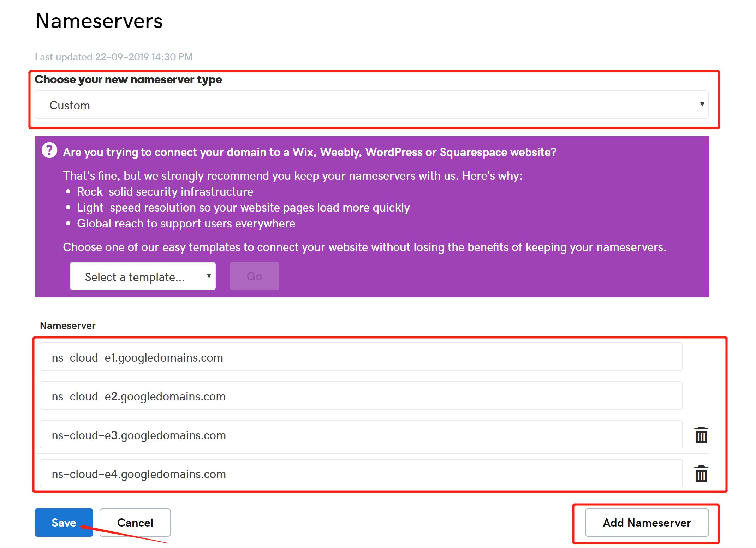Click trash icon beside ns-cloud-e4 entry
756x548 pixels.
coord(701,474)
